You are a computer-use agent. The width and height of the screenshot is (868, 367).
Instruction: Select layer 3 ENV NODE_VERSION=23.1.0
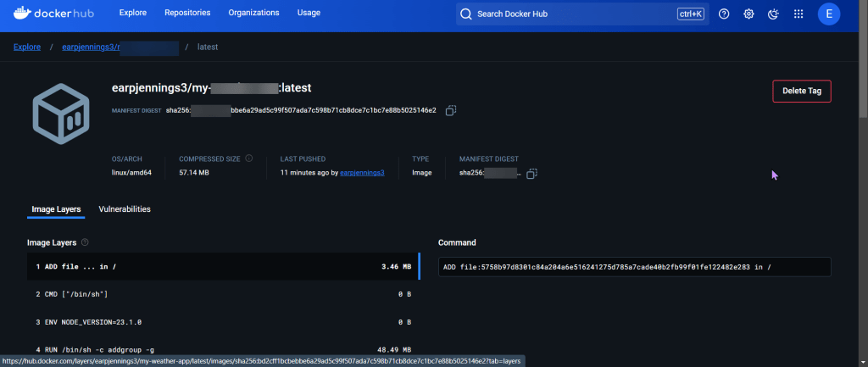coord(222,322)
